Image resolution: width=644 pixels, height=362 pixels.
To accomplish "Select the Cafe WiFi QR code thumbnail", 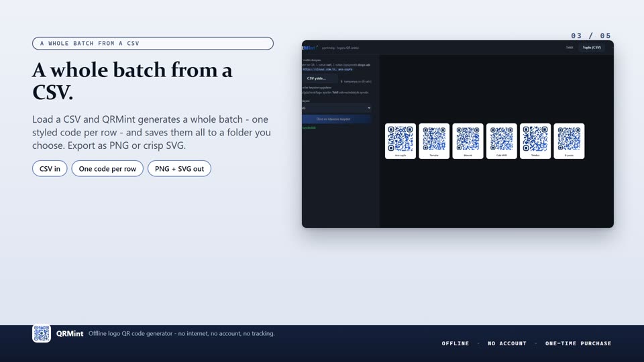I will pos(502,141).
